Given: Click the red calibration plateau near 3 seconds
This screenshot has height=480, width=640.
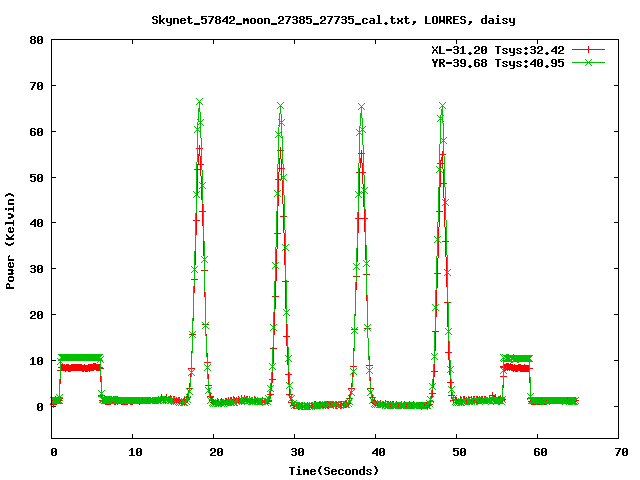Looking at the screenshot, I should [x=80, y=368].
